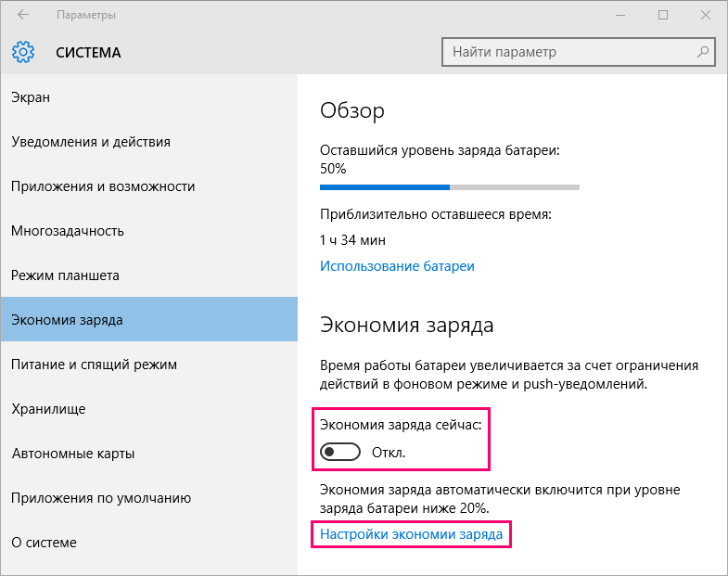The height and width of the screenshot is (576, 728).
Task: Focus the Найти параметр search field
Action: point(579,52)
